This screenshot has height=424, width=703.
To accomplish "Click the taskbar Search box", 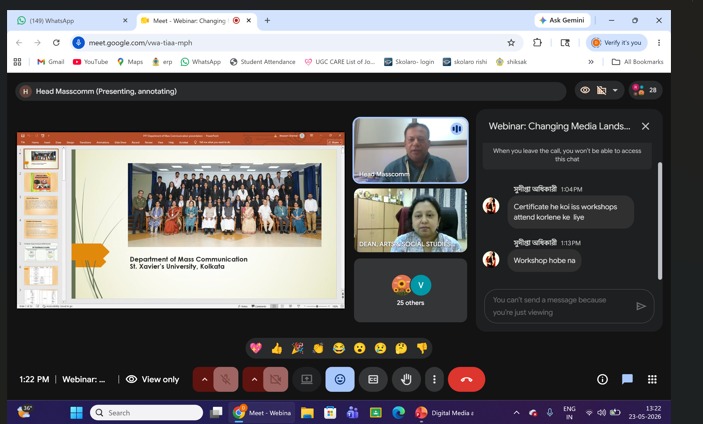I will (x=146, y=412).
